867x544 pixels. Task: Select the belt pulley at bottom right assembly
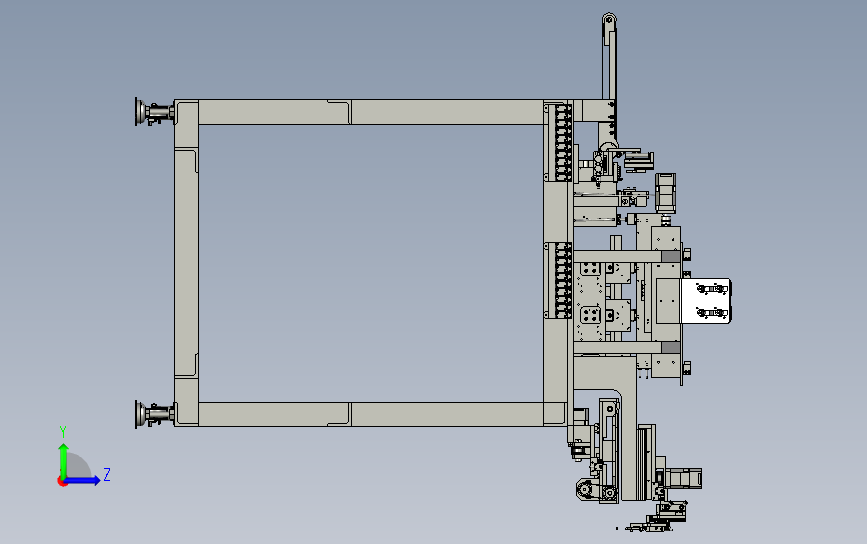(x=585, y=490)
